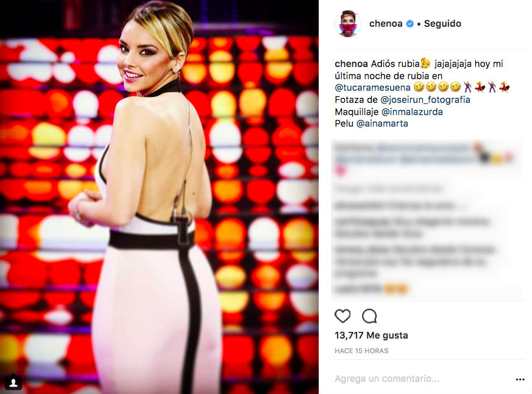Click the blurred comments list area
Image resolution: width=532 pixels, height=394 pixels.
point(428,220)
